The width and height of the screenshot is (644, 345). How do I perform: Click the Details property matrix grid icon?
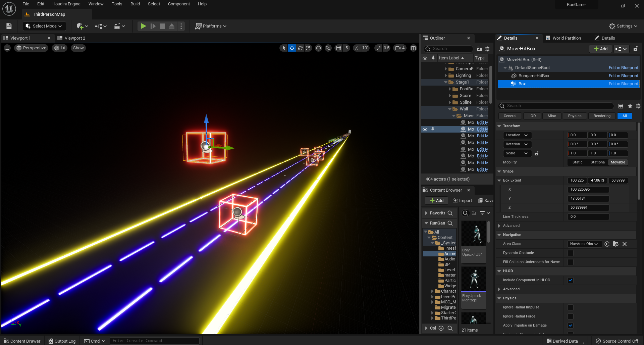pyautogui.click(x=621, y=106)
